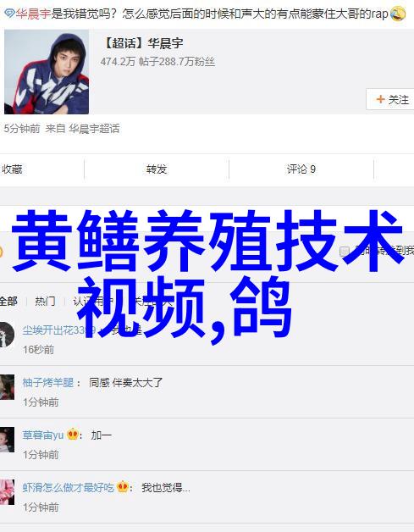Toggle the 同时转发到我 checkbox
The image size is (414, 532).
[344, 251]
